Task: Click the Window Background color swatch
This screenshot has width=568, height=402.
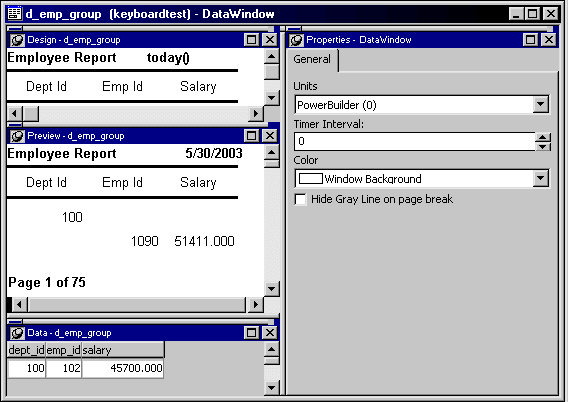Action: 310,179
